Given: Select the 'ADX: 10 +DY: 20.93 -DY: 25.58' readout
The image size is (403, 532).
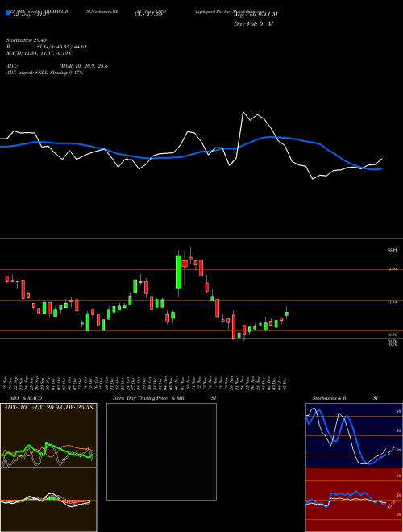Looking at the screenshot, I should (x=48, y=408).
